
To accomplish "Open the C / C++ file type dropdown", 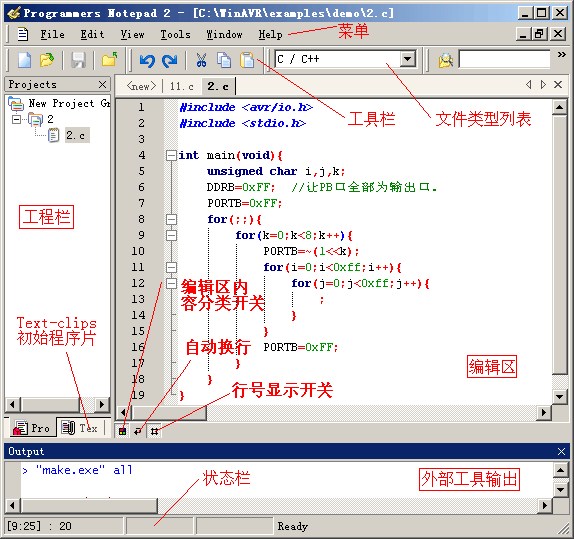I will [407, 59].
